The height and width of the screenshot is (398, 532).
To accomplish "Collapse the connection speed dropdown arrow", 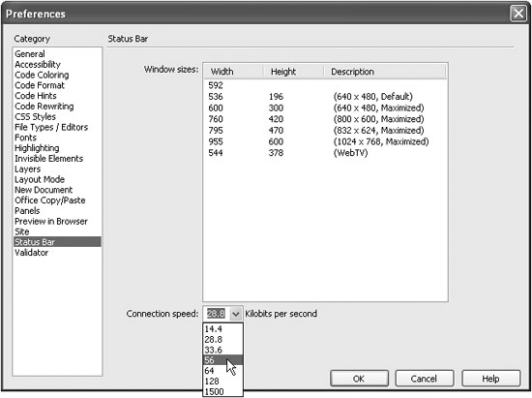I will (236, 314).
